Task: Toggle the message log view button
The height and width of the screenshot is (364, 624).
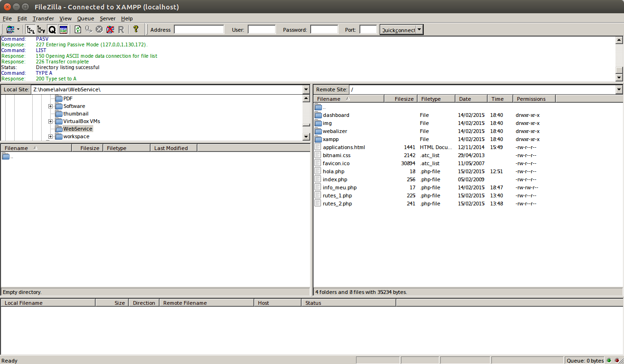Action: (63, 29)
